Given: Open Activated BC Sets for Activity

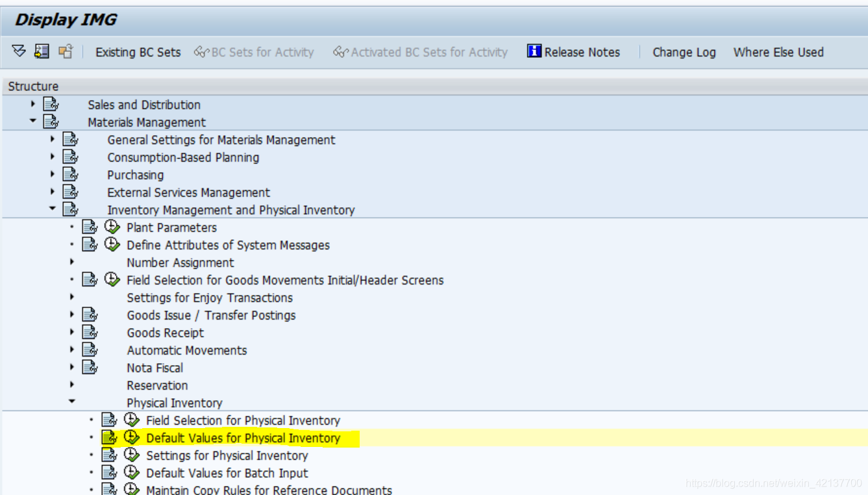Looking at the screenshot, I should tap(420, 52).
